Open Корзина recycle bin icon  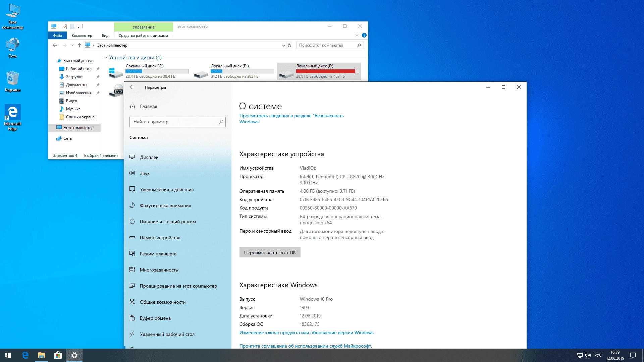click(x=12, y=81)
